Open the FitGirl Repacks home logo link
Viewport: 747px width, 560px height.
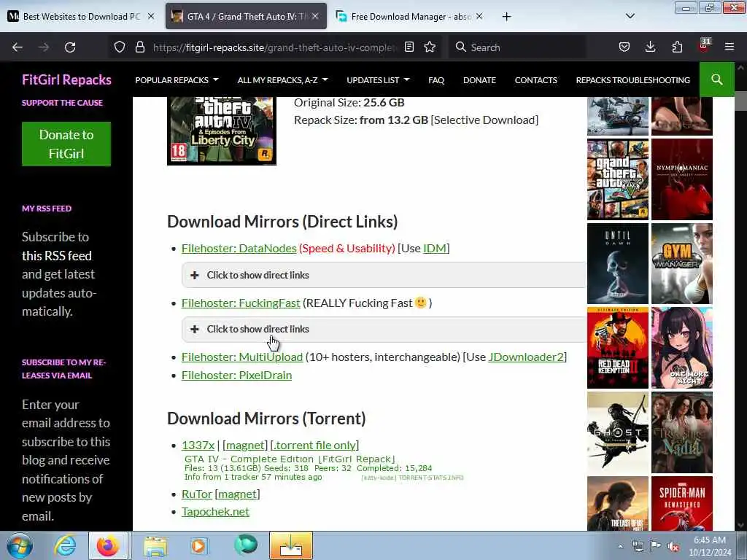pos(66,79)
